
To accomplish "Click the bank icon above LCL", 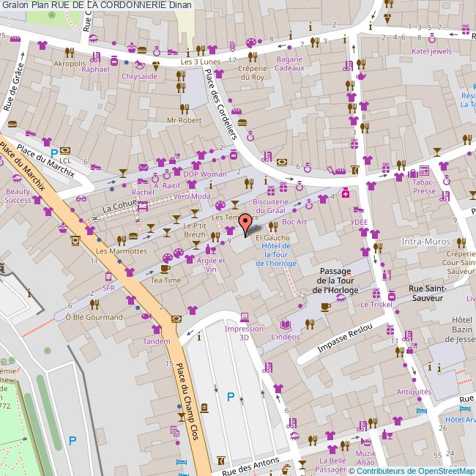I will click(64, 149).
